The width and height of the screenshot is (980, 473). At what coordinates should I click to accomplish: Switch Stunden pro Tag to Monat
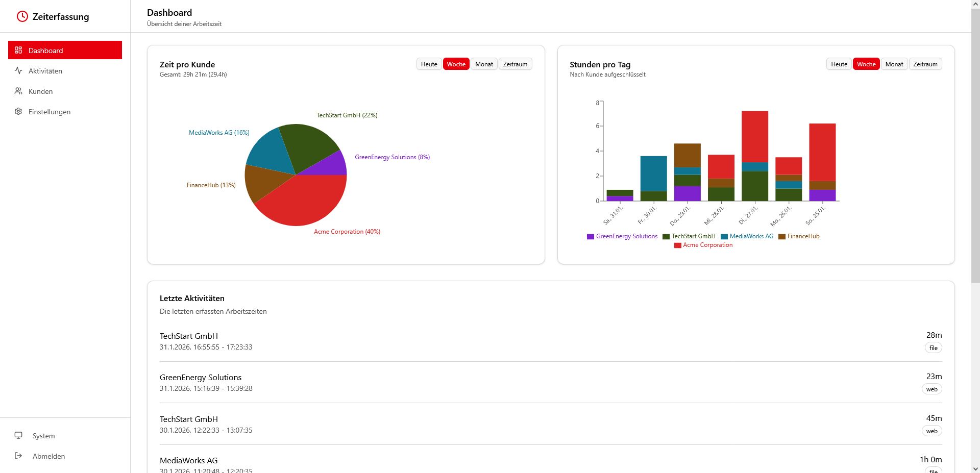(894, 64)
